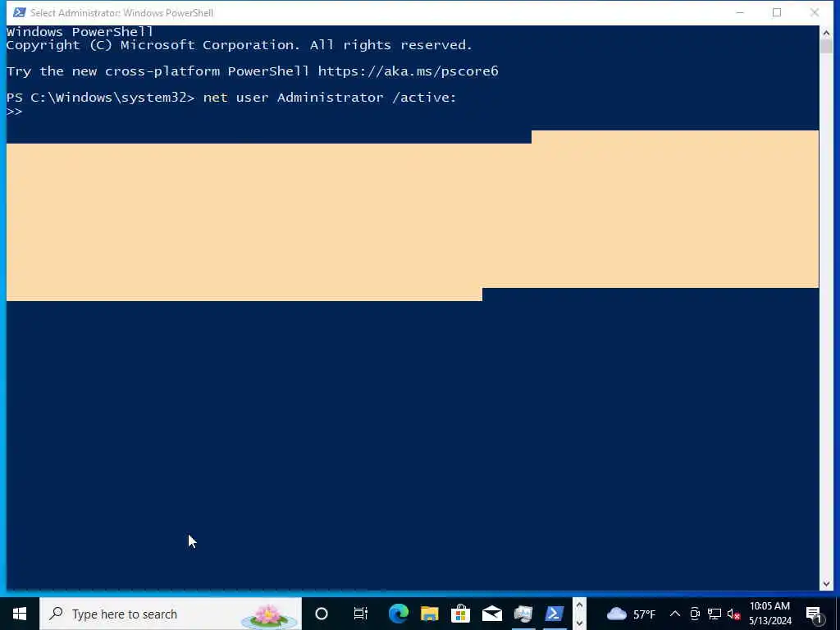Open Cortana from the taskbar circle icon
Image resolution: width=840 pixels, height=630 pixels.
(322, 614)
